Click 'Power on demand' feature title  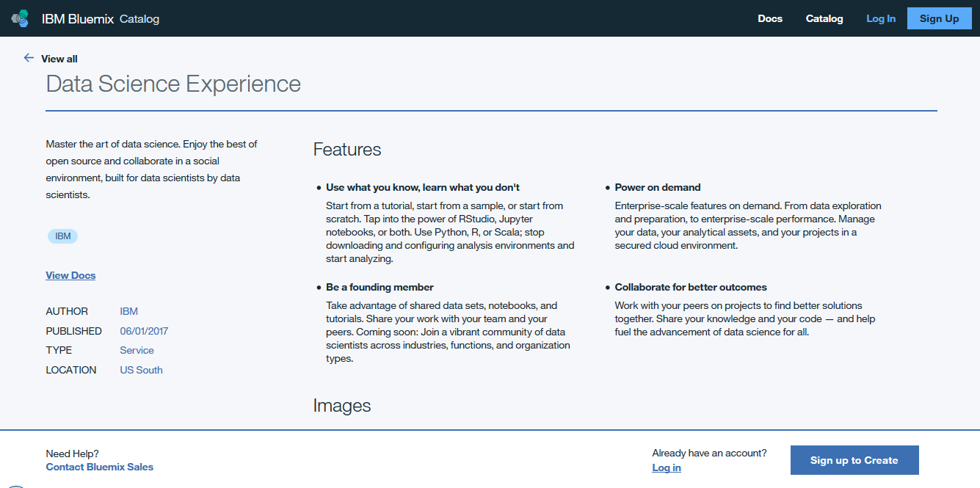click(x=658, y=187)
